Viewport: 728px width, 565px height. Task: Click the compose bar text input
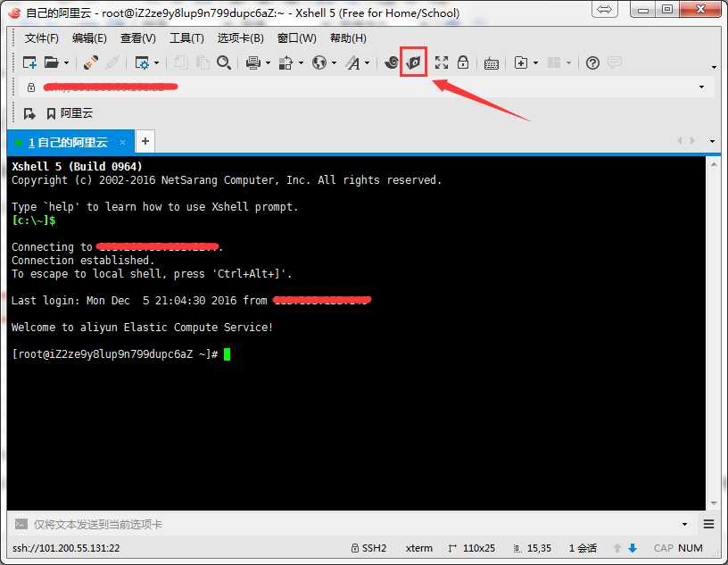(353, 525)
